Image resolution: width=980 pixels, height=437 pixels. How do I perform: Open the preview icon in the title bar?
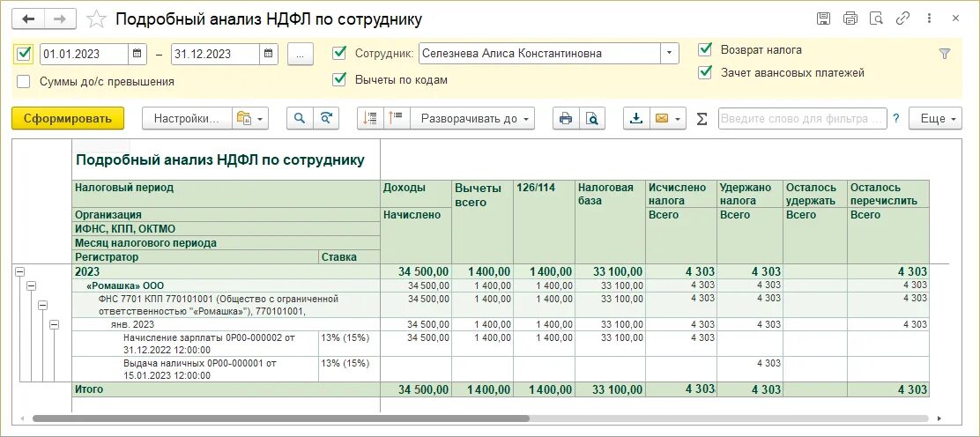pos(876,19)
